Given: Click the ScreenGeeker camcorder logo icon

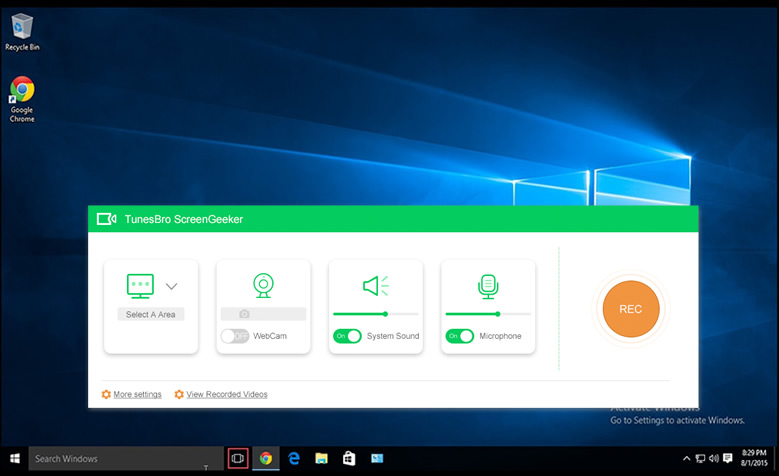Looking at the screenshot, I should pyautogui.click(x=106, y=219).
